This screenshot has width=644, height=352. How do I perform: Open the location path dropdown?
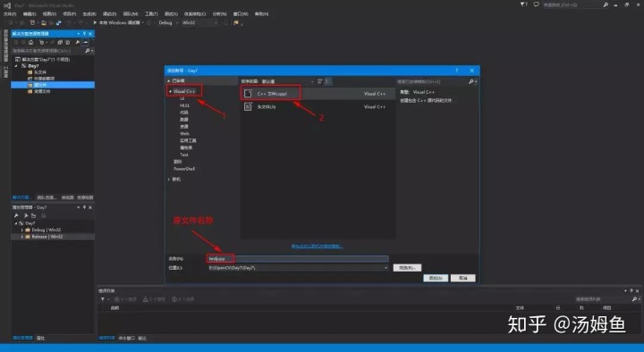tap(386, 268)
